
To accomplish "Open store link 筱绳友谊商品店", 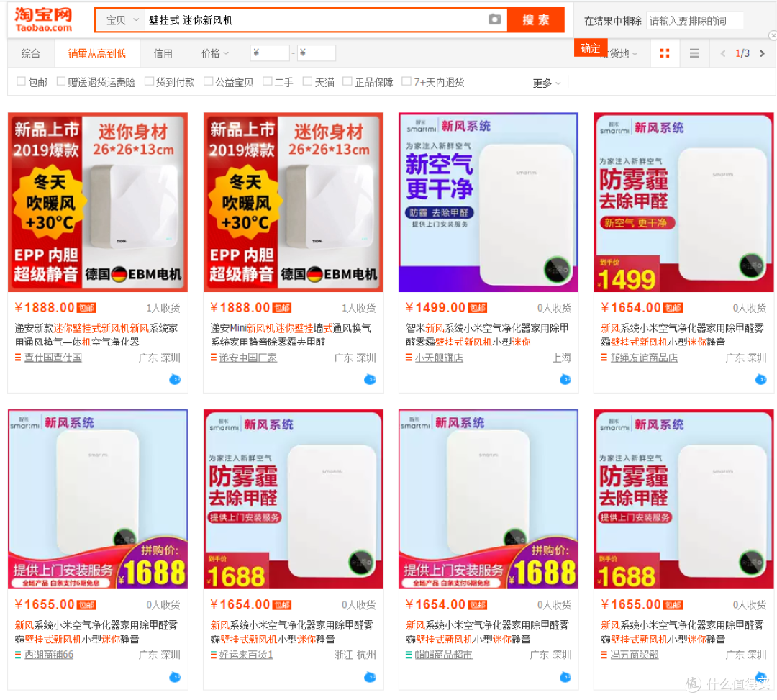I will [644, 357].
